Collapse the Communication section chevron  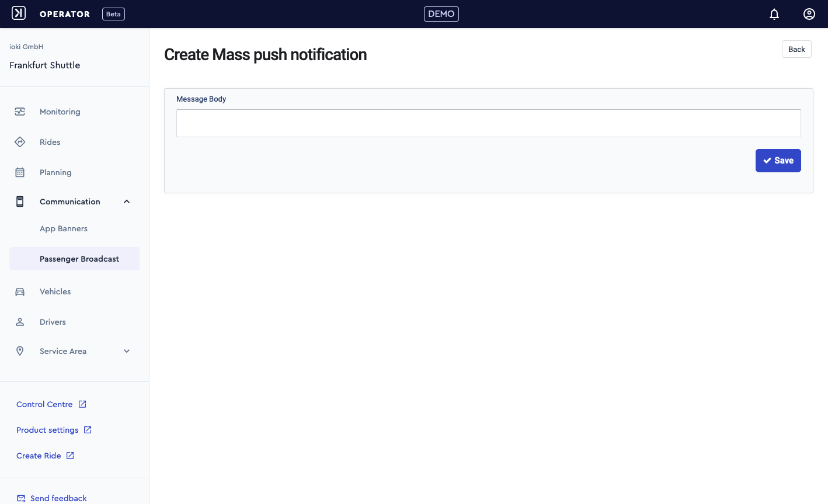(127, 201)
